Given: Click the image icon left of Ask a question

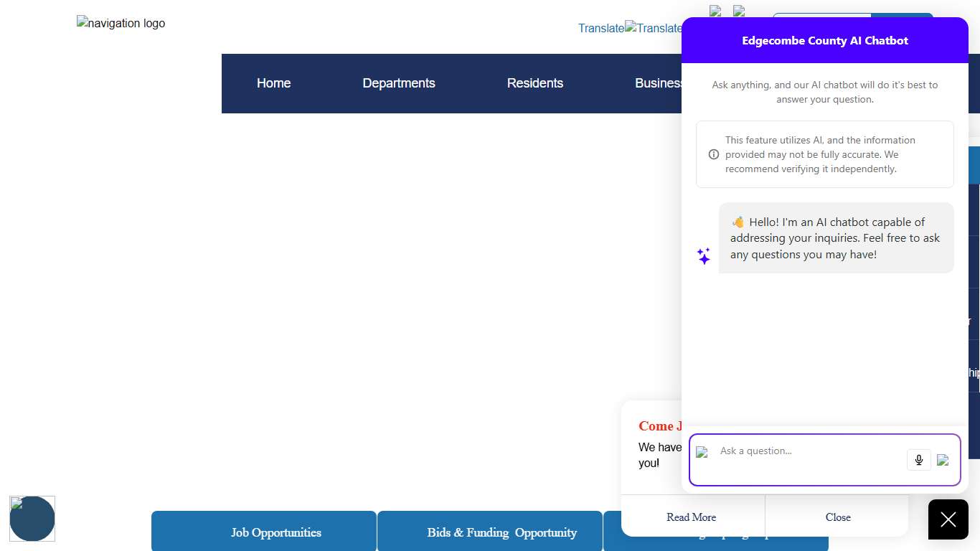Looking at the screenshot, I should (x=702, y=452).
